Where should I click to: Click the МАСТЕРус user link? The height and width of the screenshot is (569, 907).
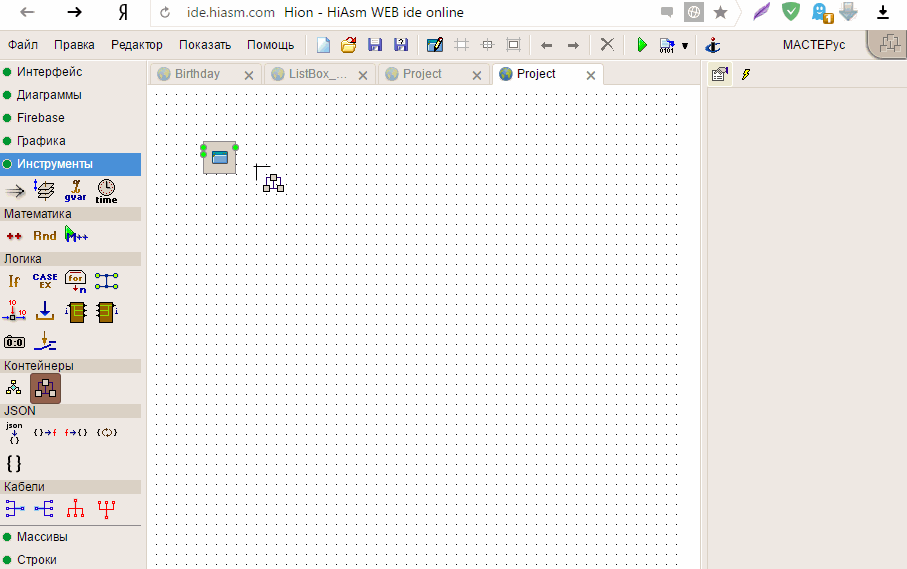(x=814, y=45)
